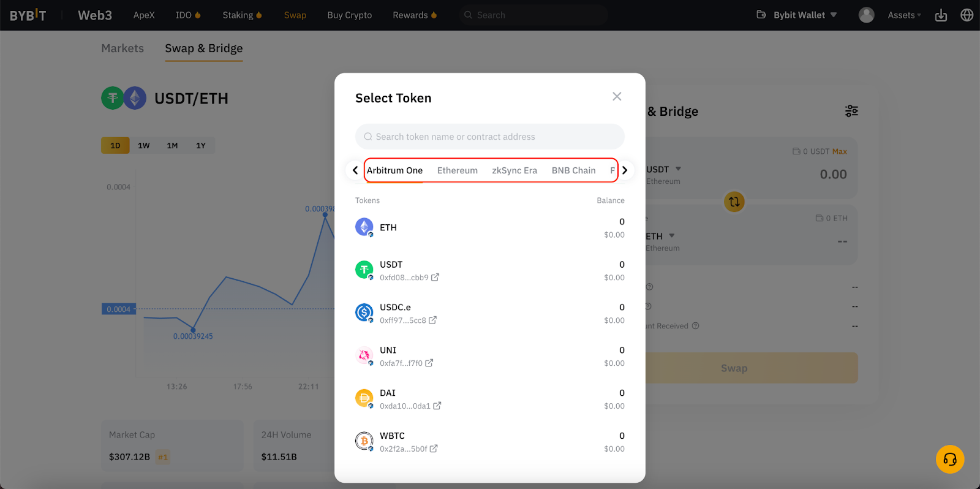
Task: Switch to Markets tab
Action: 123,48
